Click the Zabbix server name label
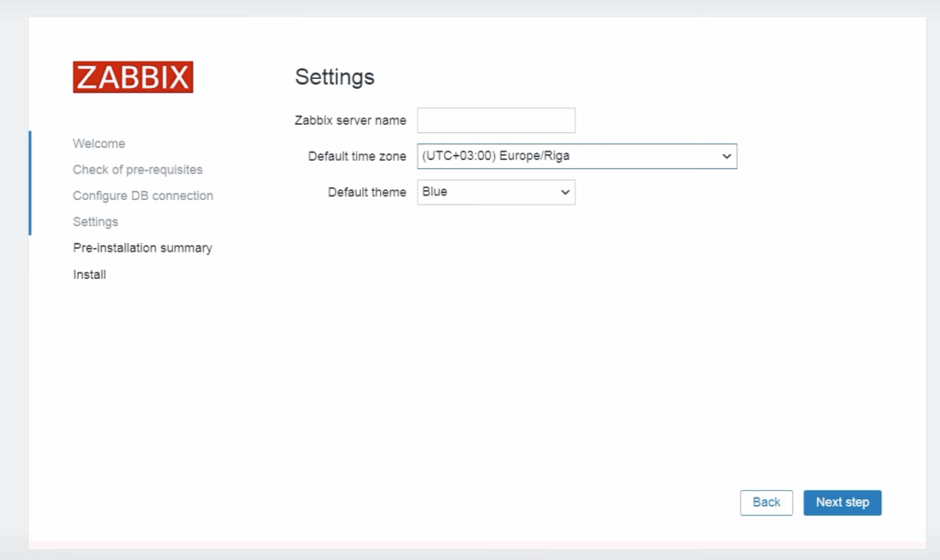Image resolution: width=940 pixels, height=560 pixels. [350, 120]
